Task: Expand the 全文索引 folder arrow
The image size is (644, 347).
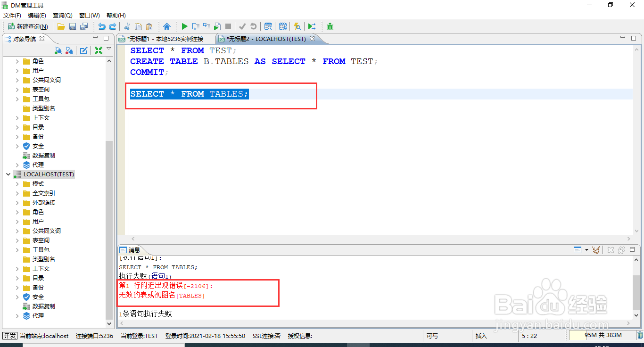Action: pyautogui.click(x=17, y=193)
